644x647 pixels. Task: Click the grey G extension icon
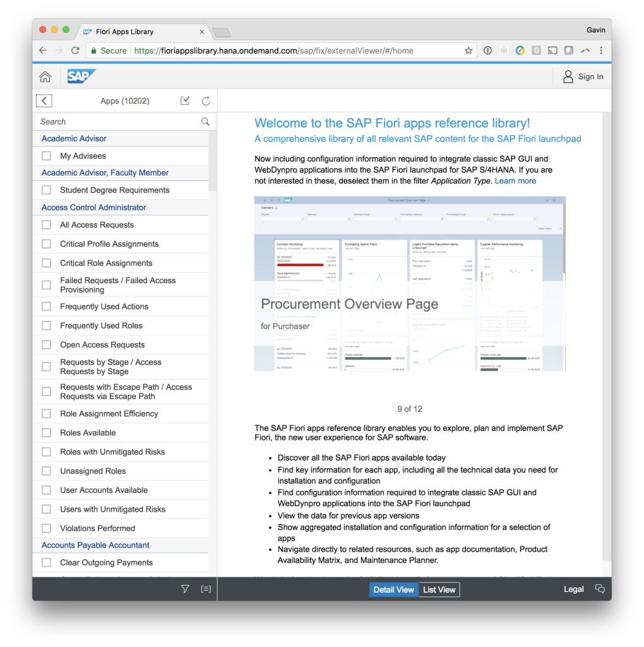tap(536, 51)
